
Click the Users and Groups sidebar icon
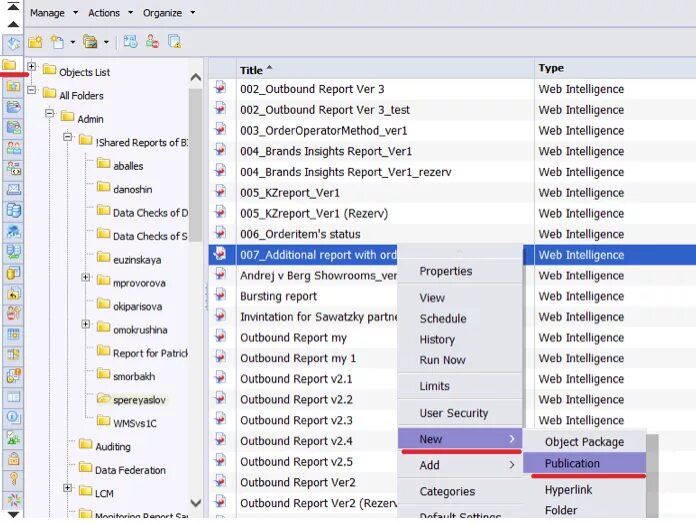tap(13, 148)
